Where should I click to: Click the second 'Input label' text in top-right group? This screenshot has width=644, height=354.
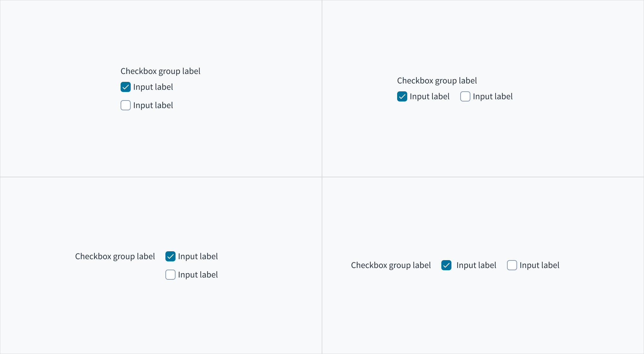[493, 96]
